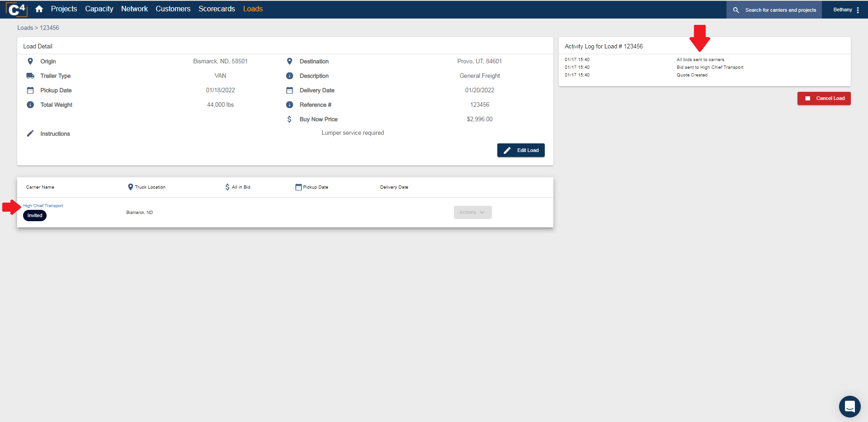Click the Truck Location pin icon in carrier table
868x422 pixels.
point(130,187)
